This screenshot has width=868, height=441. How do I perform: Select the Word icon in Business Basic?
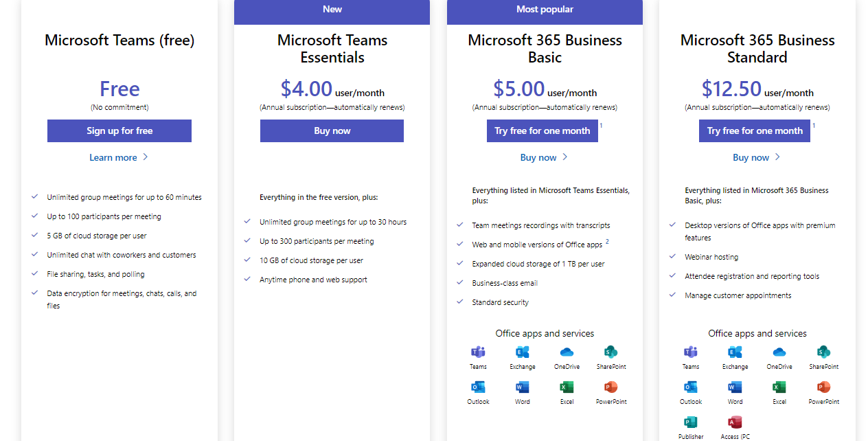523,387
